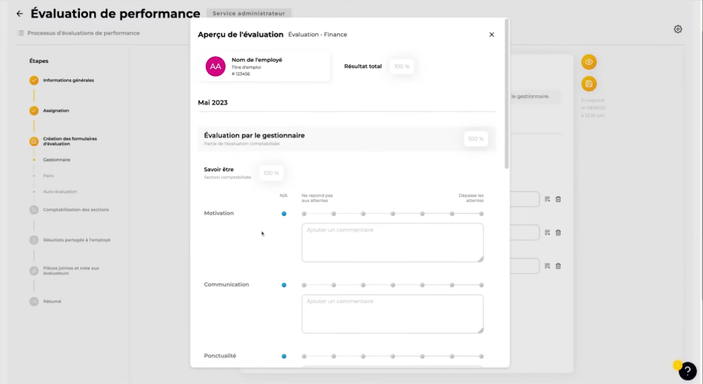Screen dimensions: 703x384
Task: Select N/A radio for Communication
Action: 284,285
